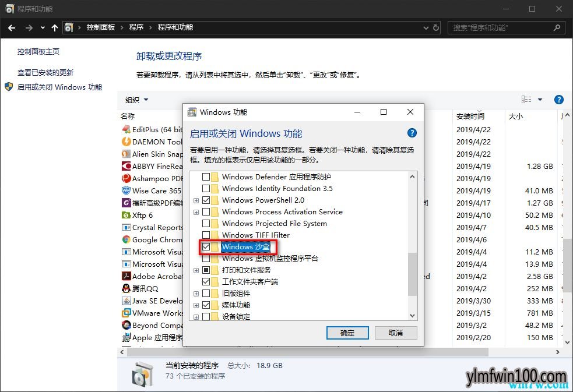Click 确定 button in Windows 功能
Screen dimensions: 573x392
coord(347,333)
